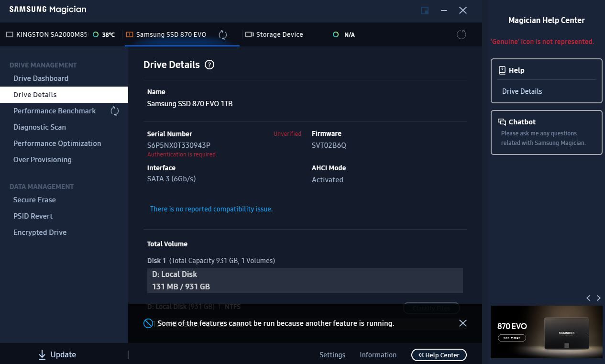Screen dimensions: 605x364
Task: Click the drive name Samsung SSD 870 EVO 1TB
Action: click(x=190, y=104)
